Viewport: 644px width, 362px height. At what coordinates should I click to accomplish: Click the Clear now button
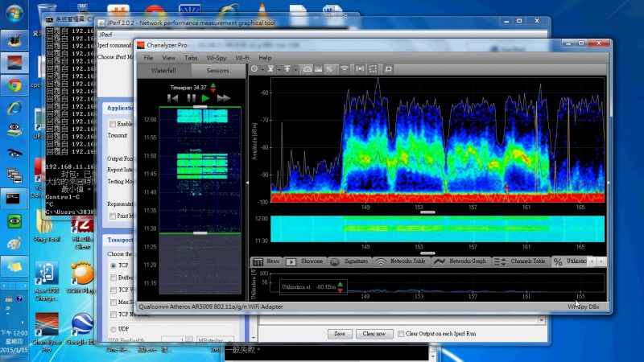click(x=374, y=333)
